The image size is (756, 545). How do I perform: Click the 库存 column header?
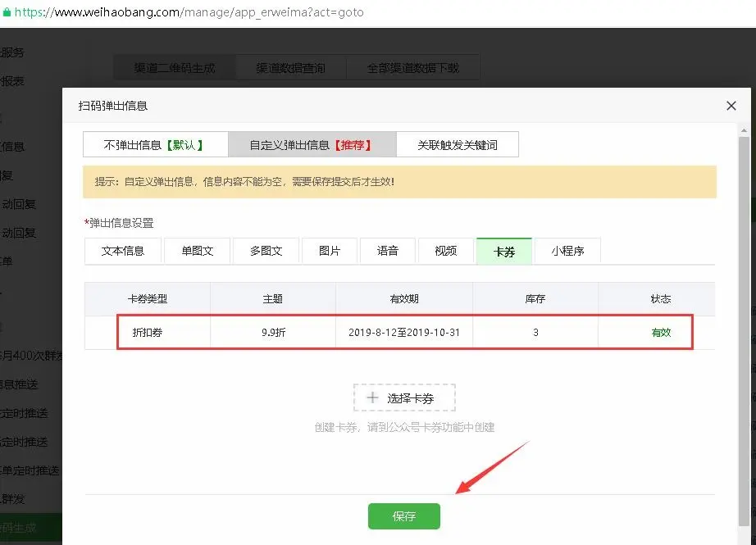535,299
